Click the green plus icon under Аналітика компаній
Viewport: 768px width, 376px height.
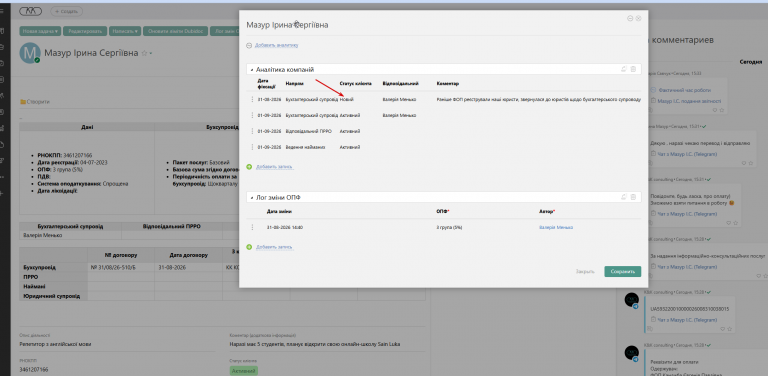[x=249, y=167]
